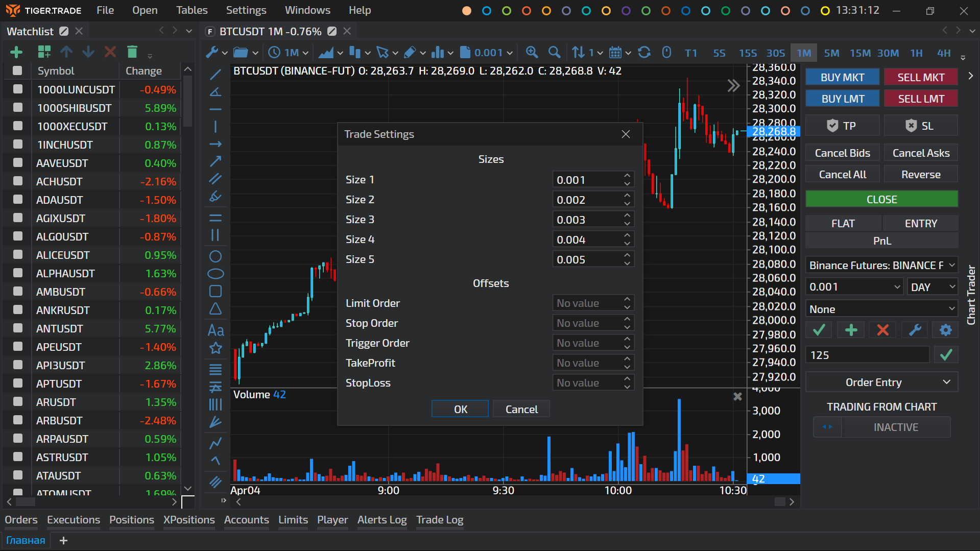This screenshot has width=980, height=551.
Task: Toggle the ANTUSDT row checkbox
Action: tap(18, 328)
